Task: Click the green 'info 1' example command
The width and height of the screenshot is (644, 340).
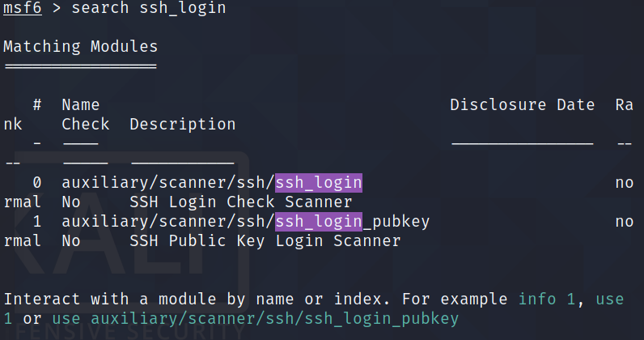Action: [546, 300]
